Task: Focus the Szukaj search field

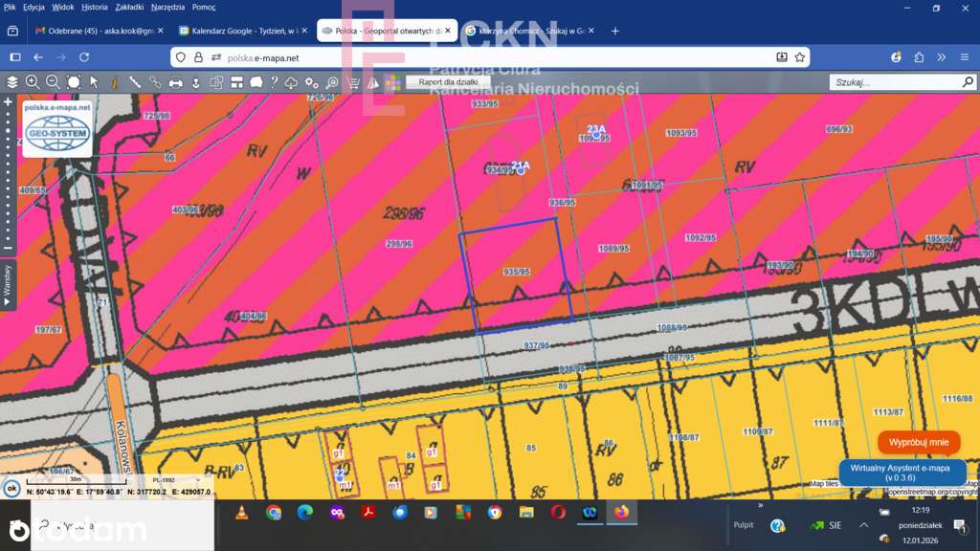Action: tap(895, 82)
